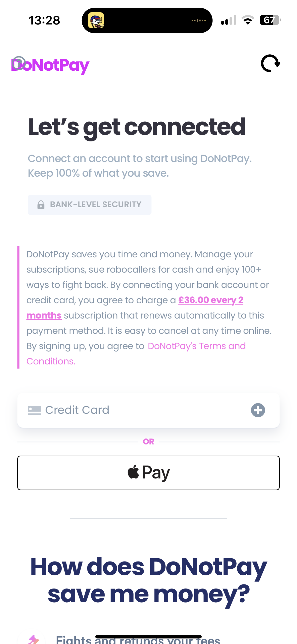Tap the padlock security icon
This screenshot has height=644, width=297.
(41, 205)
